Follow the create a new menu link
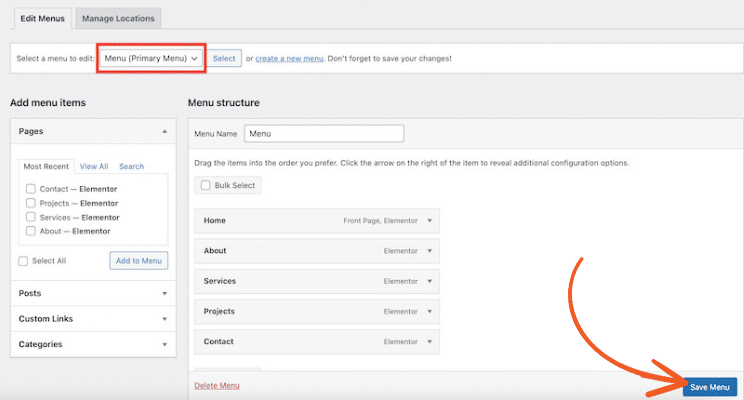744x400 pixels. pos(289,58)
